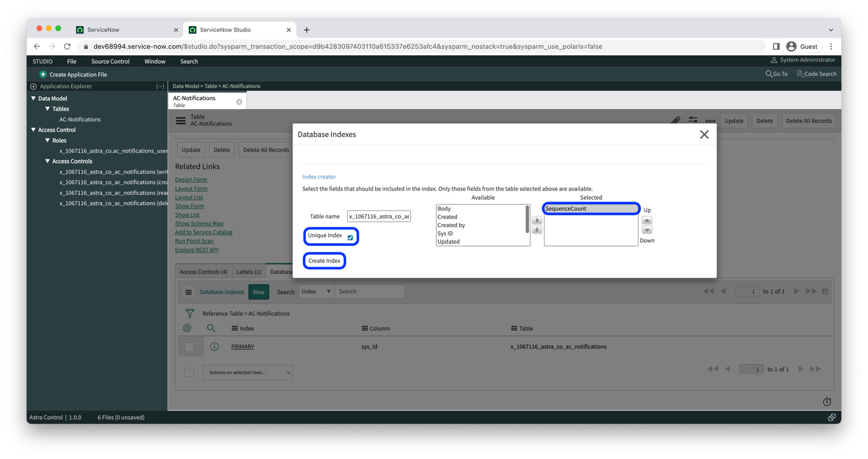The height and width of the screenshot is (459, 868).
Task: Open Index column options menu
Action: (x=234, y=328)
